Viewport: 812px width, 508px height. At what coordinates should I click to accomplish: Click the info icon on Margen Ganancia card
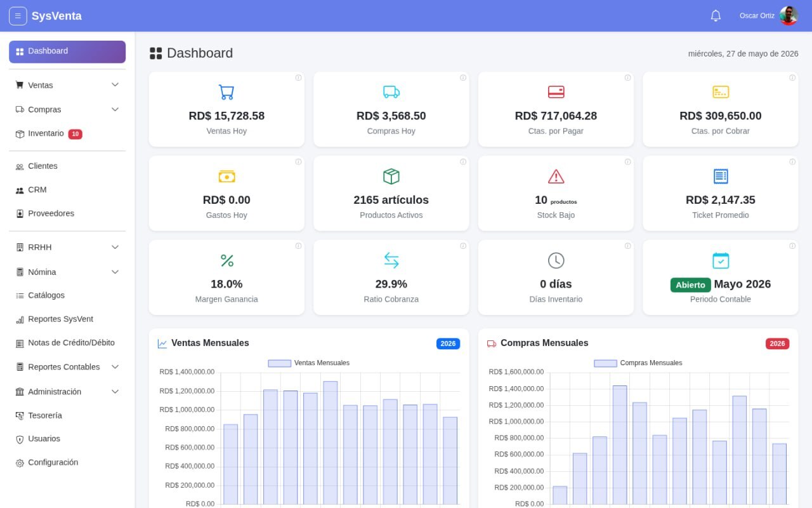tap(298, 246)
